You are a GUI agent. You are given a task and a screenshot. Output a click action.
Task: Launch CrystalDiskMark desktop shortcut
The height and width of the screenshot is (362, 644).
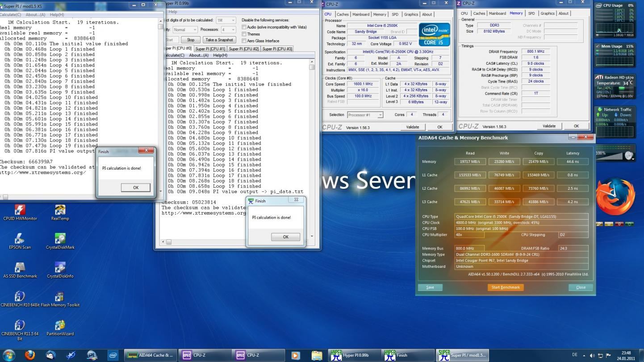[60, 241]
